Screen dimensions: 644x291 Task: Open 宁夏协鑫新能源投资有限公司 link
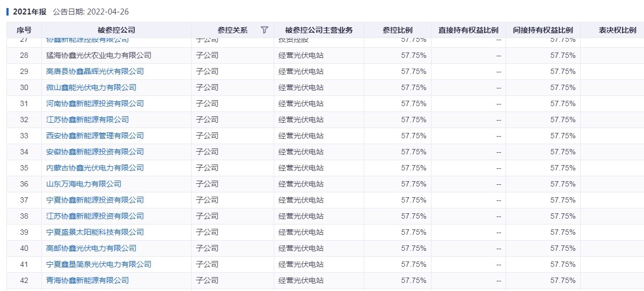click(95, 200)
